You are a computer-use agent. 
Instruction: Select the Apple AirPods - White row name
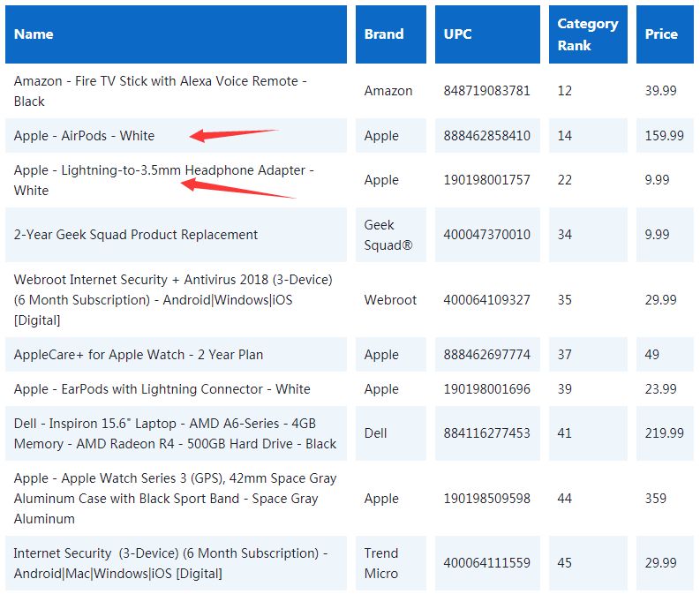[84, 136]
